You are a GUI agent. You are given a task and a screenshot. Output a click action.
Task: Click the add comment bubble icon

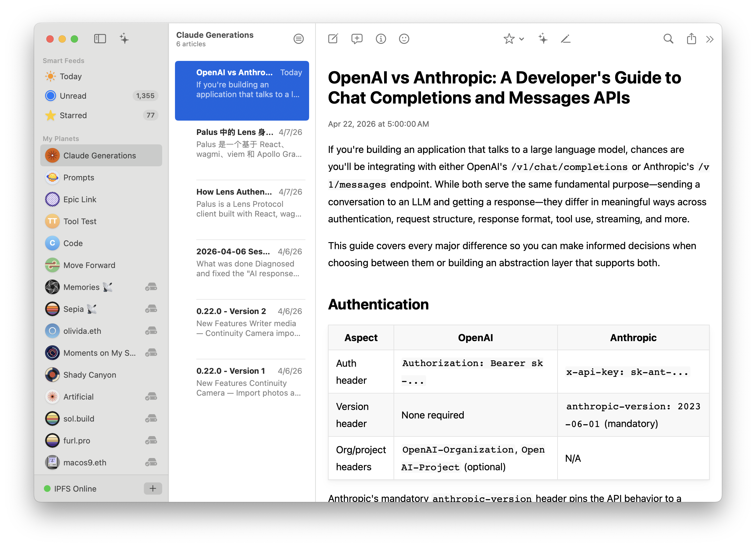(x=357, y=39)
